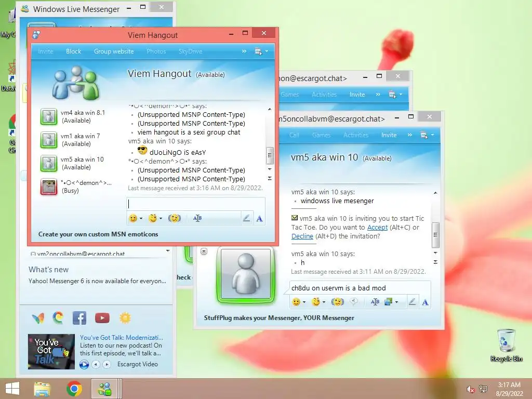Switch to handwriting mode in vm5 chat
Viewport: 532px width, 399px height.
tap(412, 302)
